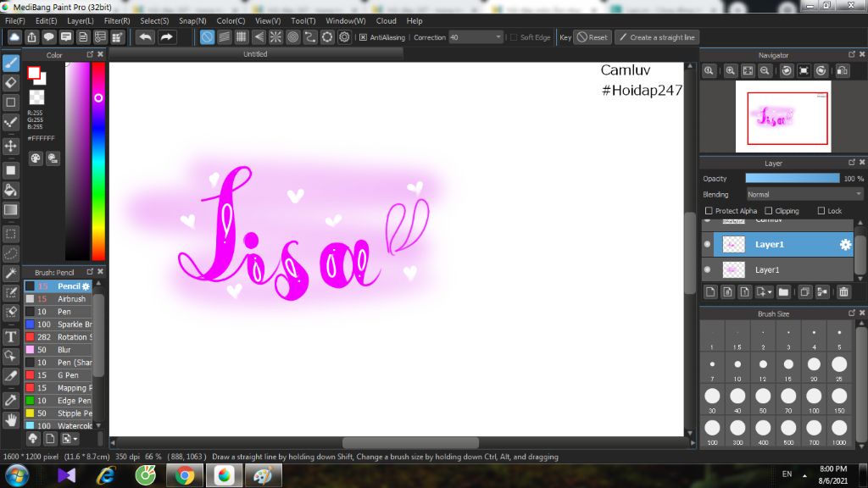Undock the Brush panel
This screenshot has height=488, width=868.
coord(90,272)
